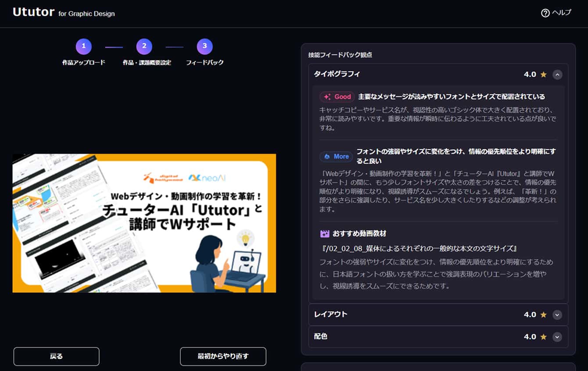The image size is (588, 371).
Task: Open the ヘルプ help icon
Action: (546, 13)
